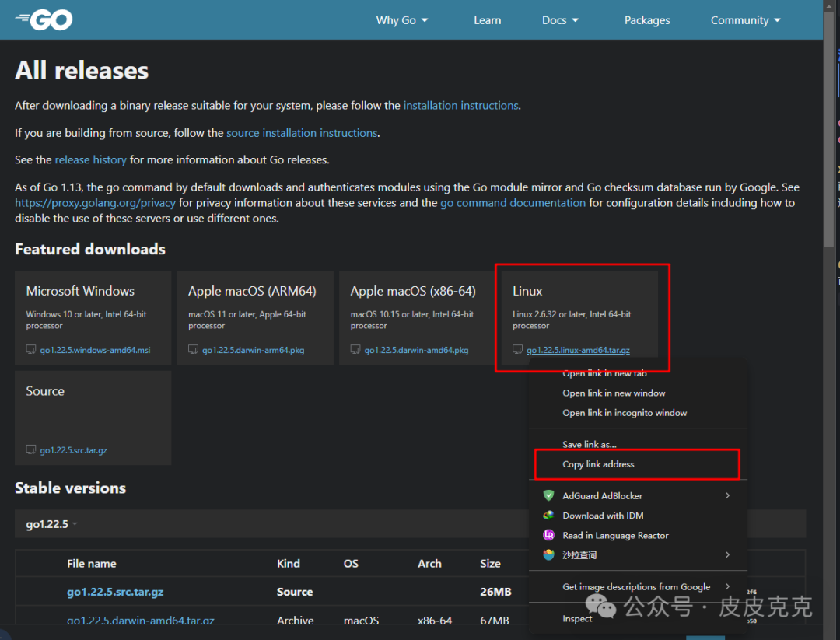840x640 pixels.
Task: Expand the 沙拉查词 submenu arrow
Action: click(x=727, y=554)
